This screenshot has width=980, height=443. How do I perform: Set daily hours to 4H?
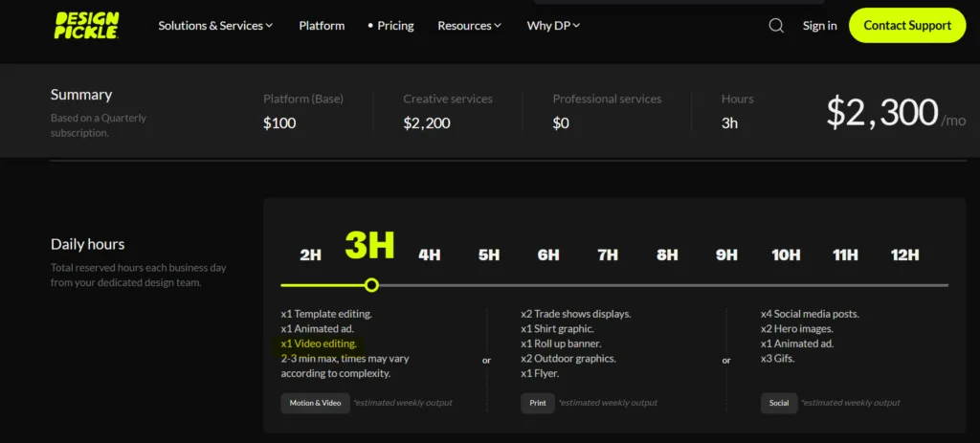click(430, 255)
